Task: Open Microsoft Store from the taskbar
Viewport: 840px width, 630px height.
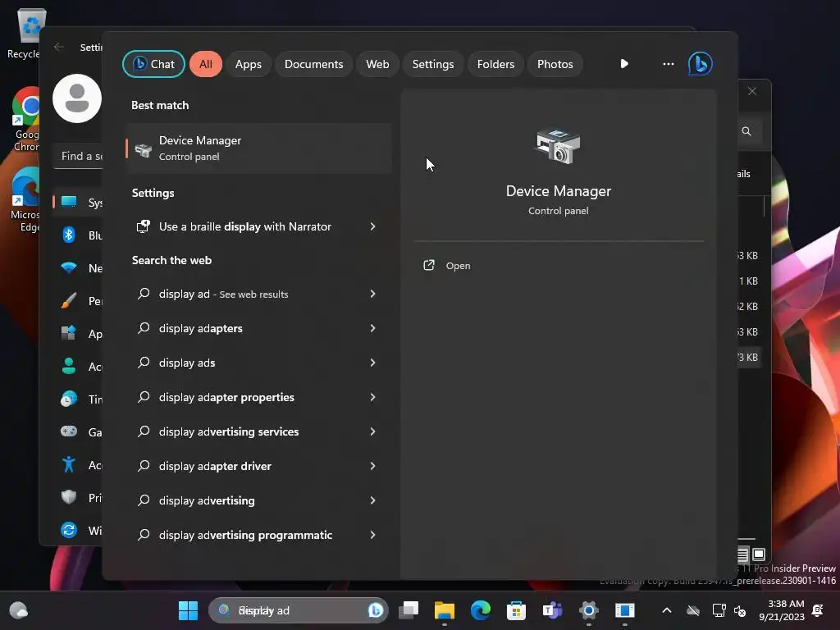Action: pyautogui.click(x=517, y=610)
